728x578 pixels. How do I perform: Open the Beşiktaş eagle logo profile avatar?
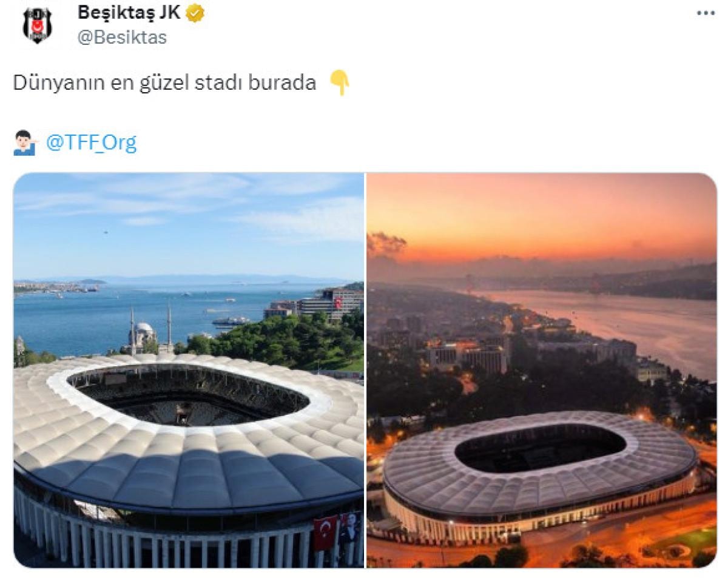point(38,25)
